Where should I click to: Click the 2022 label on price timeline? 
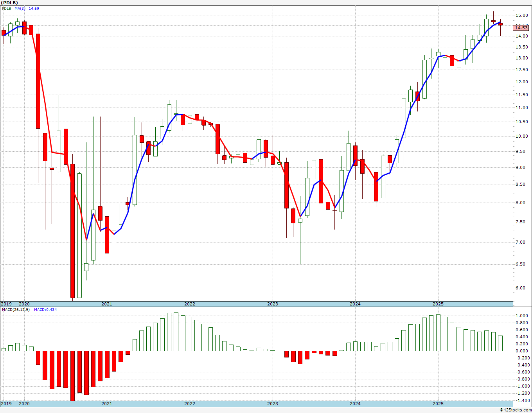click(189, 304)
